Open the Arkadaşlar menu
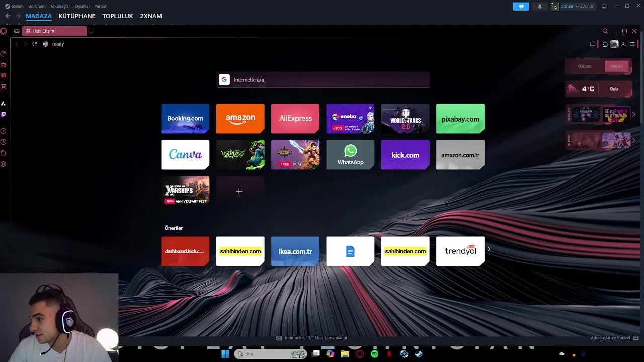The height and width of the screenshot is (362, 644). coord(60,6)
